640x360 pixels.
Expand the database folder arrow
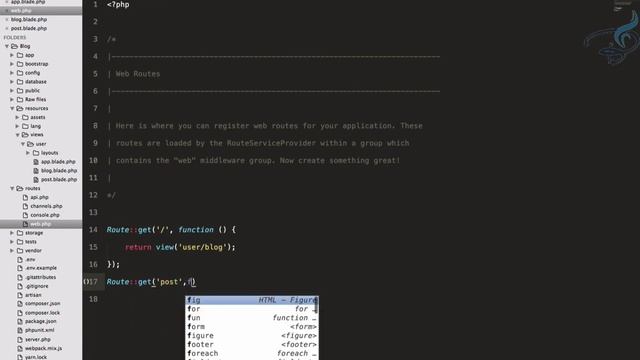12,82
